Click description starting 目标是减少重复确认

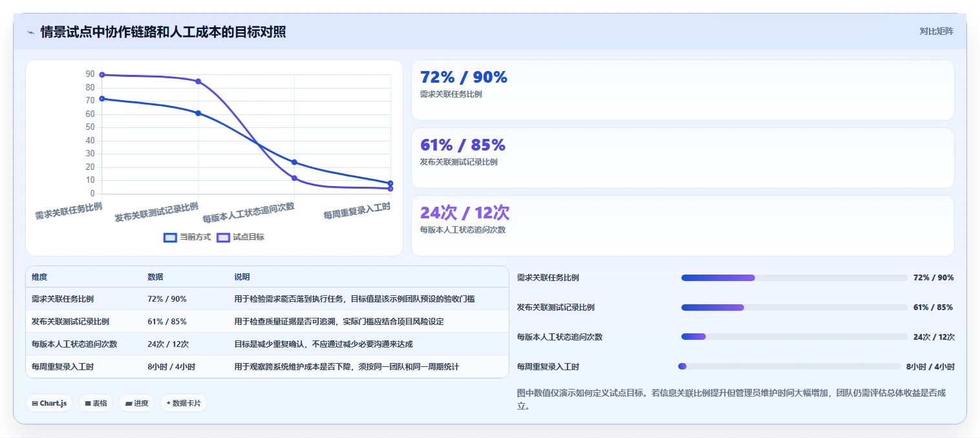323,344
